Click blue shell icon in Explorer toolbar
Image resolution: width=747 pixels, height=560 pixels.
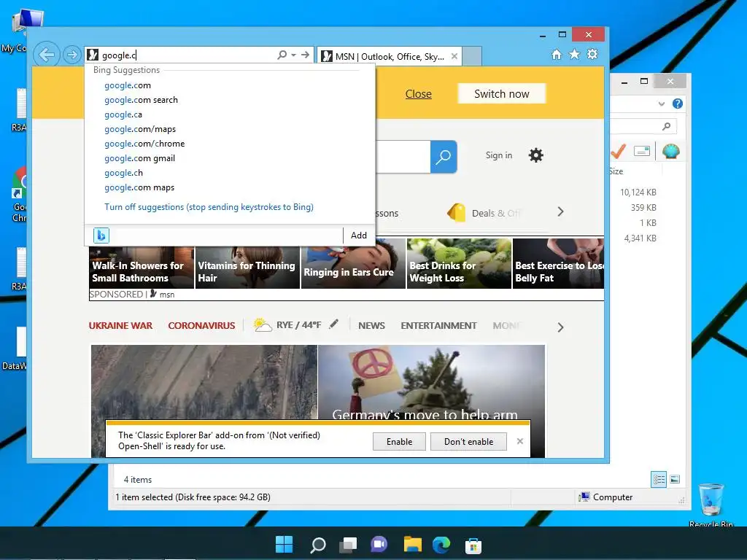[671, 152]
